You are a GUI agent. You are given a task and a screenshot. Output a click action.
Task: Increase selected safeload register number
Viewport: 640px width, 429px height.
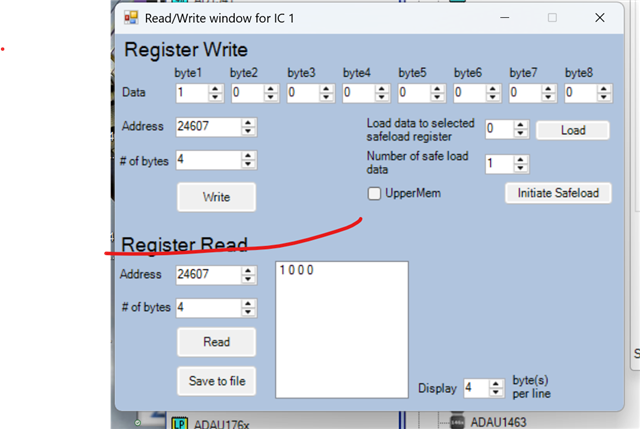[x=520, y=125]
